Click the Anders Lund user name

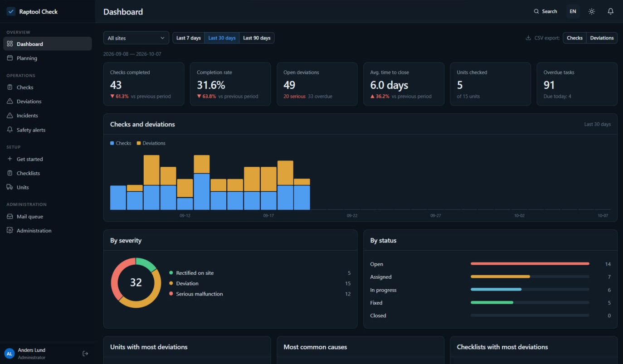(x=32, y=350)
